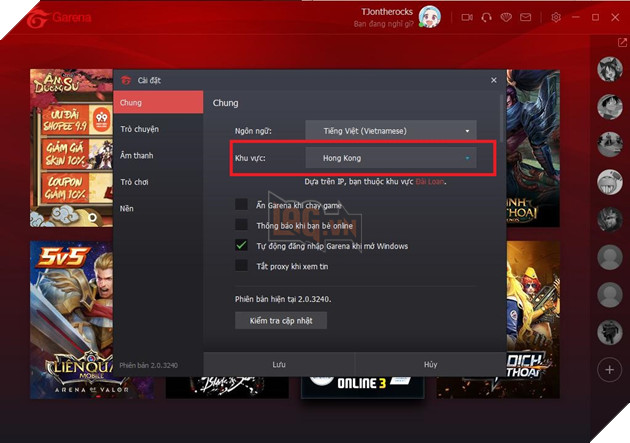Check the "Tắt proxy khi xem tin" box

pos(241,265)
